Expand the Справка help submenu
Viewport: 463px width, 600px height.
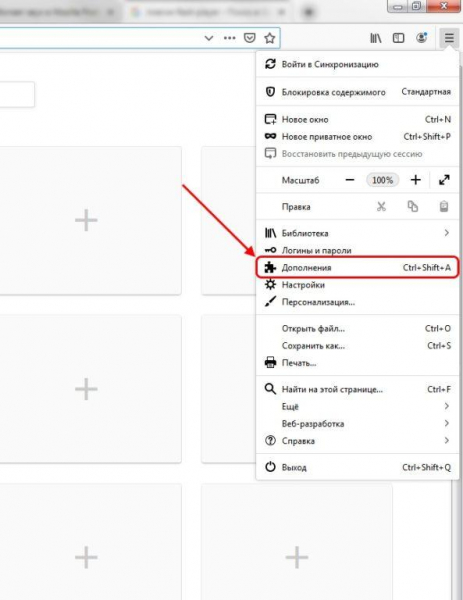357,441
